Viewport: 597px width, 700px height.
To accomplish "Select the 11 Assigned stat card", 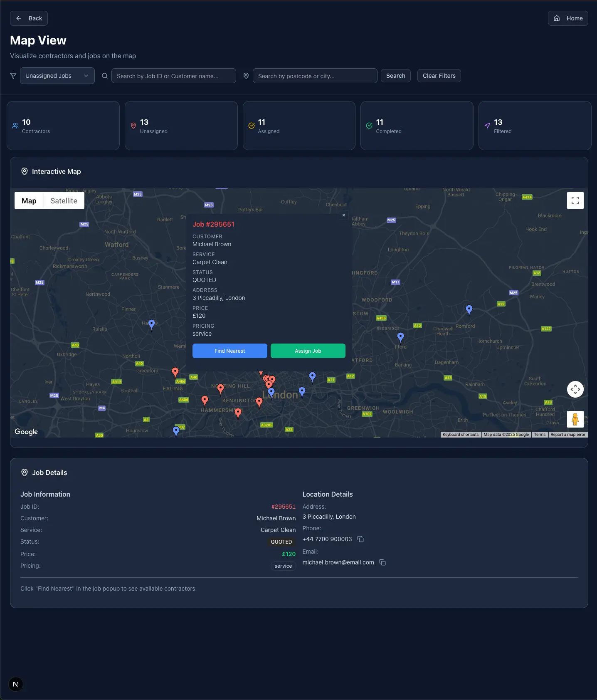I will (299, 126).
